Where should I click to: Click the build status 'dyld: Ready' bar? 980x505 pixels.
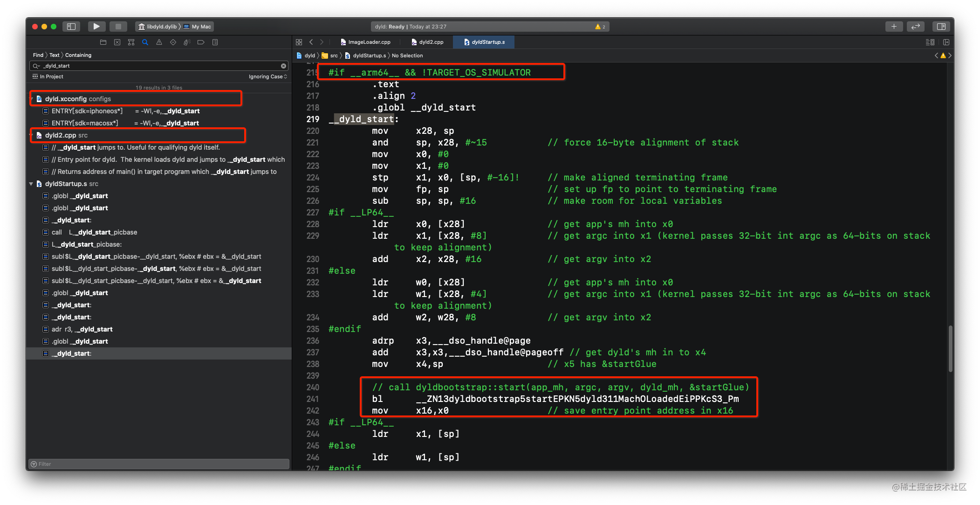490,27
